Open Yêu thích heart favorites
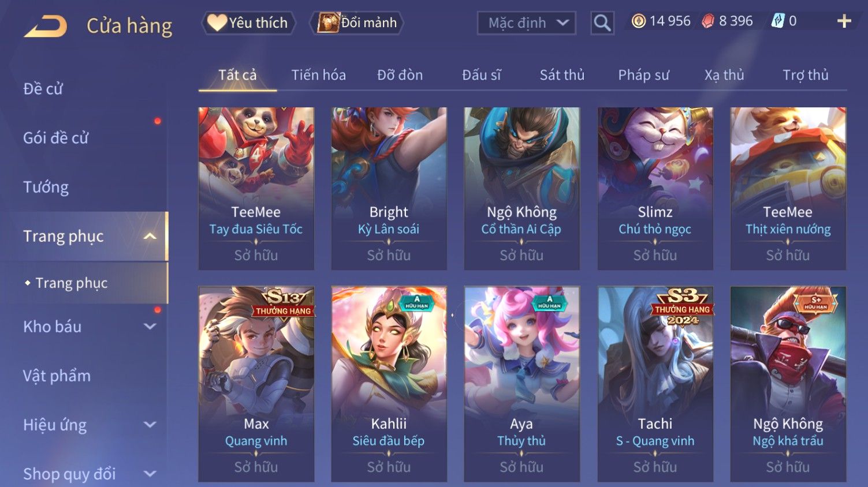Screen dimensions: 868x487 click(248, 23)
